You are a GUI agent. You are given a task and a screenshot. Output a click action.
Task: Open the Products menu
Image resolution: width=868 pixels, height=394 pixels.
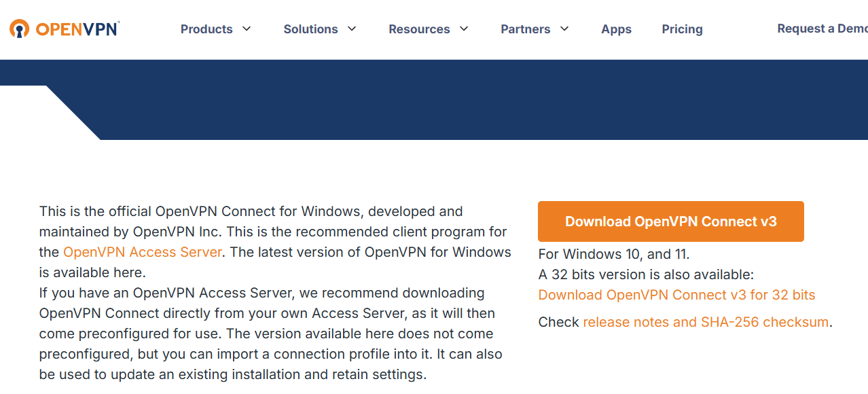point(206,29)
